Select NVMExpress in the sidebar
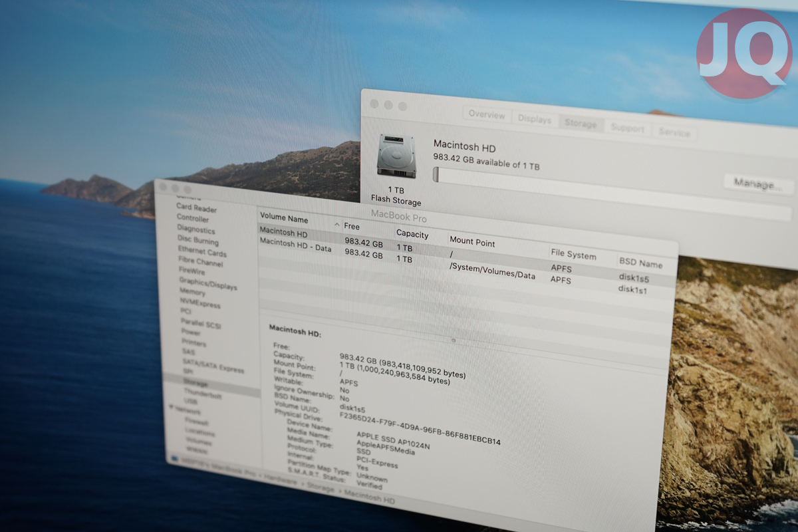 (x=199, y=302)
